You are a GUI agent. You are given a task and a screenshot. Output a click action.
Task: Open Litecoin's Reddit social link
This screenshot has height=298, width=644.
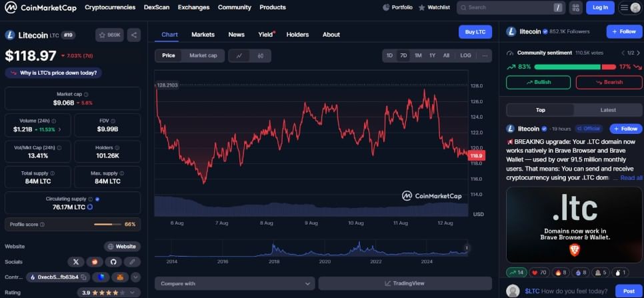[x=95, y=261]
